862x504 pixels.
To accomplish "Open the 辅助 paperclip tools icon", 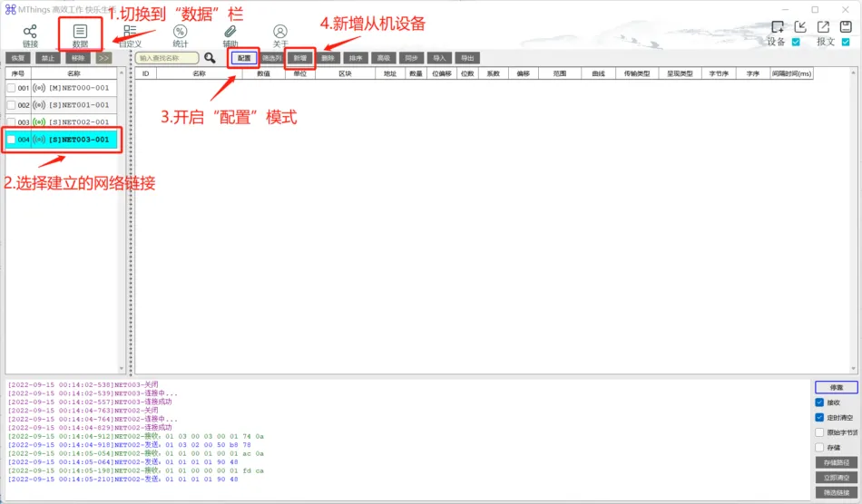I will 230,32.
